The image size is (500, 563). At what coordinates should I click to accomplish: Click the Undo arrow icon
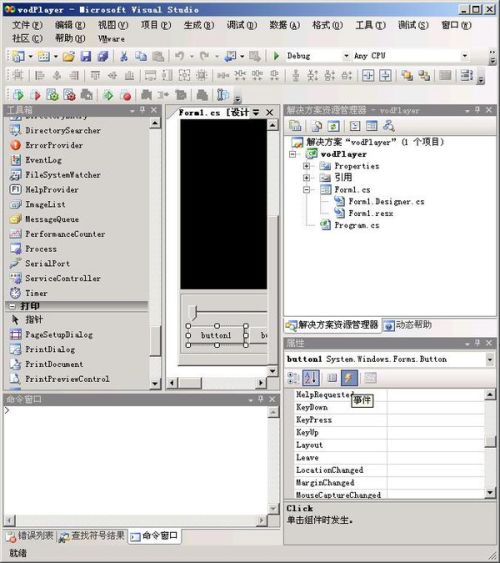(179, 56)
